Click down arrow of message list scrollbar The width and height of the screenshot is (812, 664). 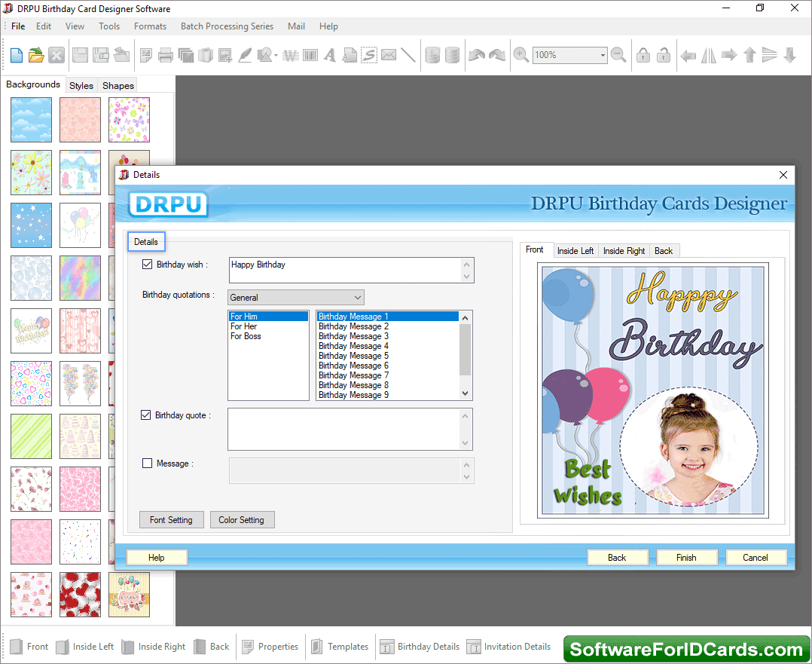[465, 394]
